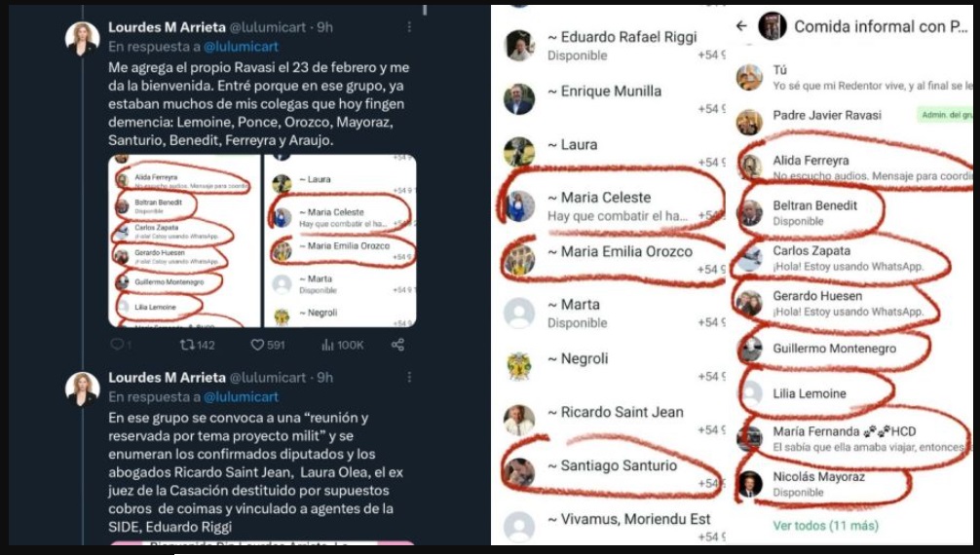Open Lourdes M Arrieta's avatar on top tweet
This screenshot has width=980, height=555.
pos(82,38)
